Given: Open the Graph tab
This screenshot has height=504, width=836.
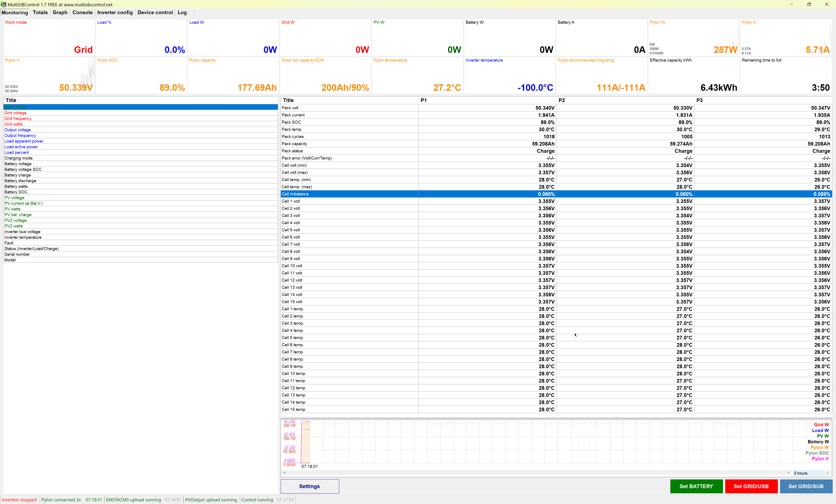Looking at the screenshot, I should (x=60, y=13).
